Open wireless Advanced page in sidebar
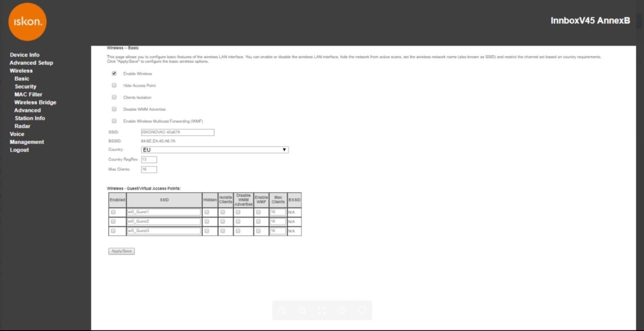Screen dimensions: 644x331 [x=28, y=110]
